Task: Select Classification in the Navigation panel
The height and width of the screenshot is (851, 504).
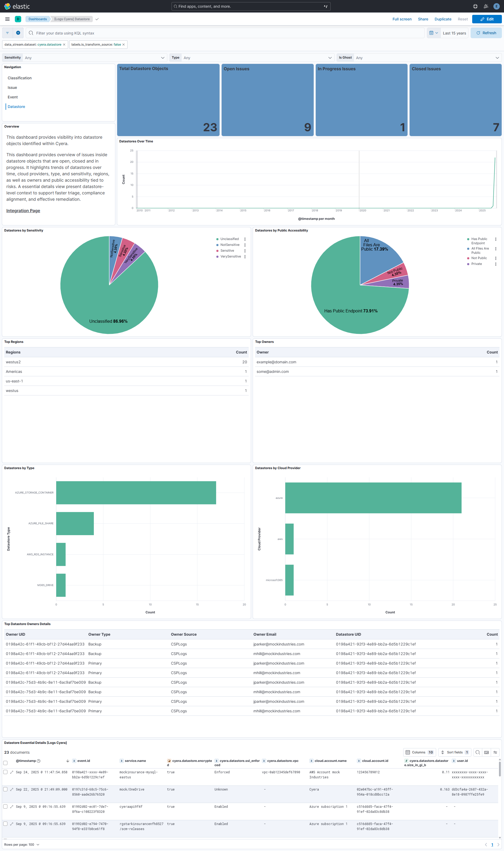Action: (19, 78)
